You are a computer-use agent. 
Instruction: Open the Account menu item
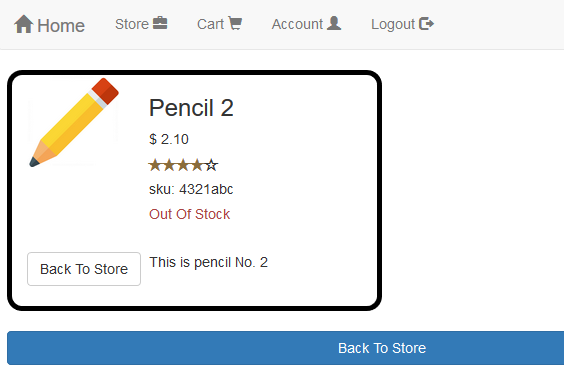coord(306,24)
